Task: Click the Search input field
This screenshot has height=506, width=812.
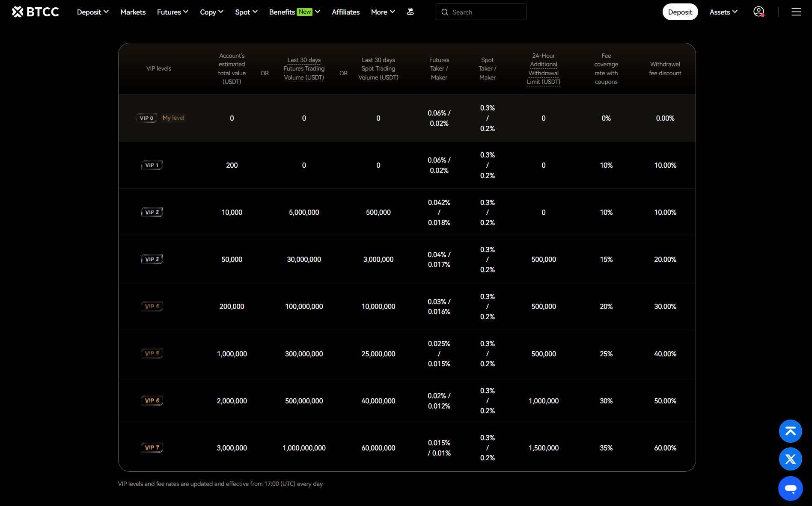Action: [x=481, y=12]
